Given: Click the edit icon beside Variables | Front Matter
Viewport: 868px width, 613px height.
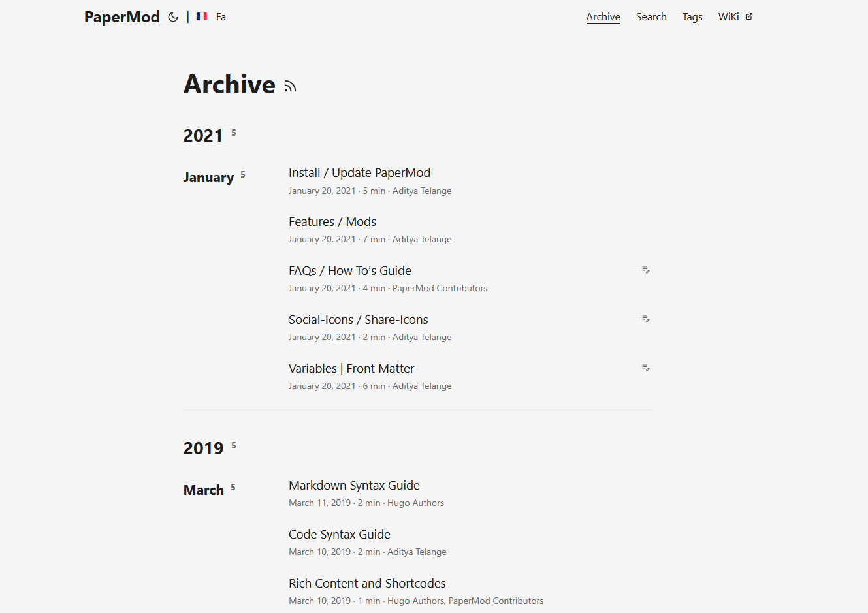Looking at the screenshot, I should (645, 368).
